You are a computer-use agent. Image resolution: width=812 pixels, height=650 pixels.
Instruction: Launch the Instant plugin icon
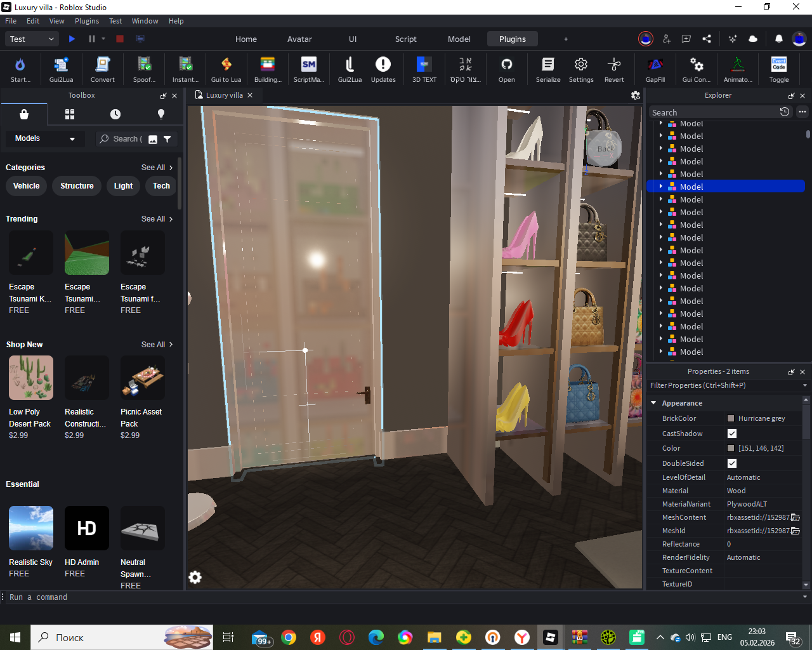tap(185, 69)
